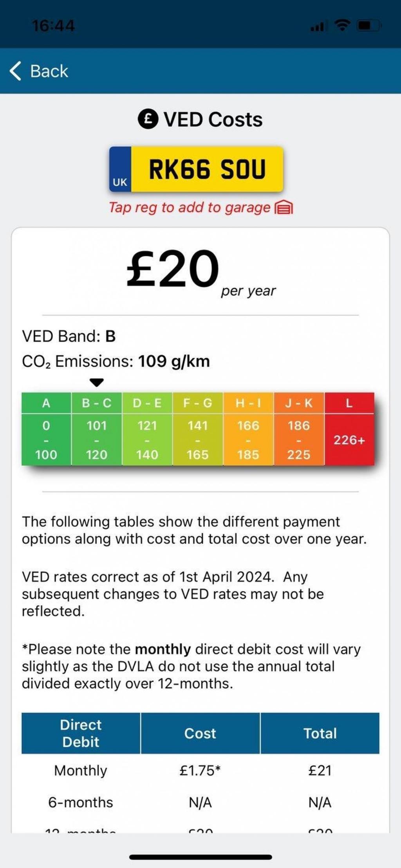Tap the Total column header
The image size is (401, 868).
point(320,733)
